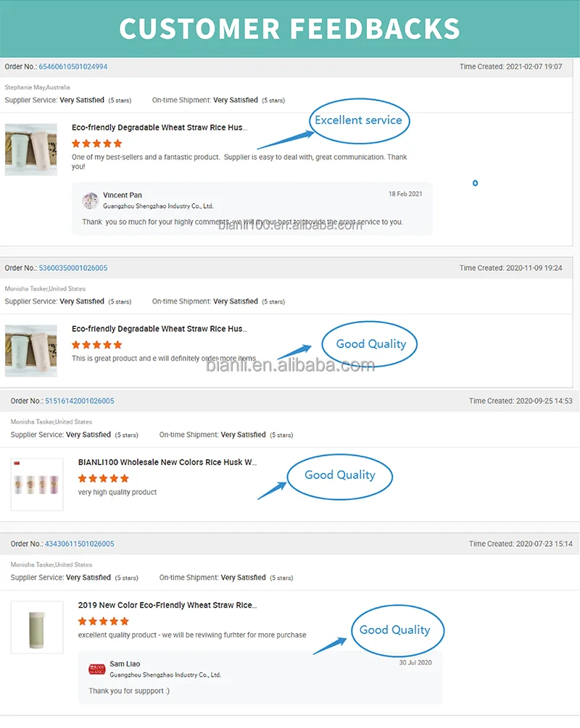
Task: Click the small blue circle right of first review
Action: tap(475, 183)
